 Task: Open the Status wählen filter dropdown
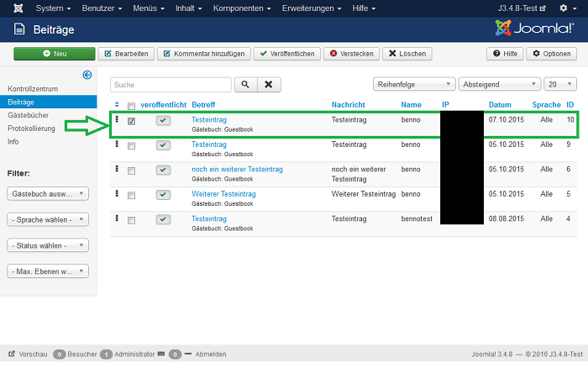(x=47, y=246)
